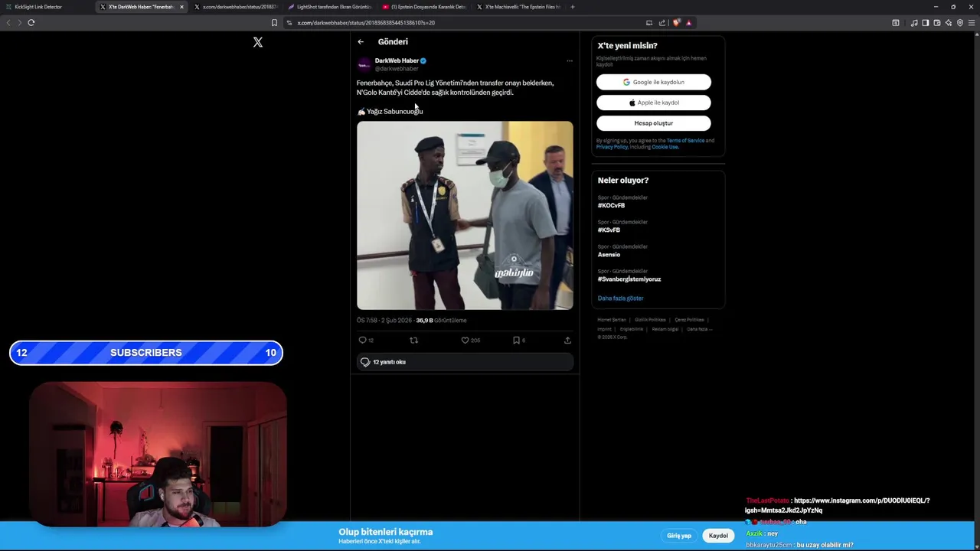Viewport: 980px width, 551px height.
Task: Open the Cookie Use link
Action: pos(665,147)
